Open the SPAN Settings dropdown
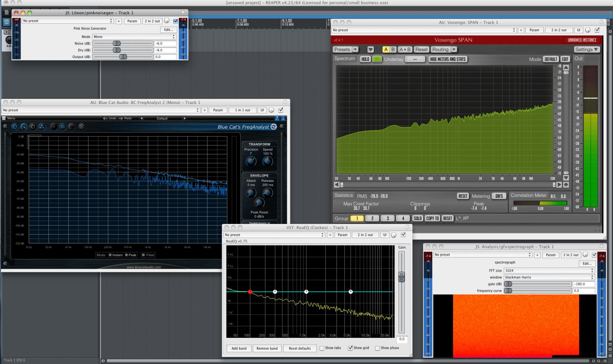The height and width of the screenshot is (364, 613). point(587,50)
